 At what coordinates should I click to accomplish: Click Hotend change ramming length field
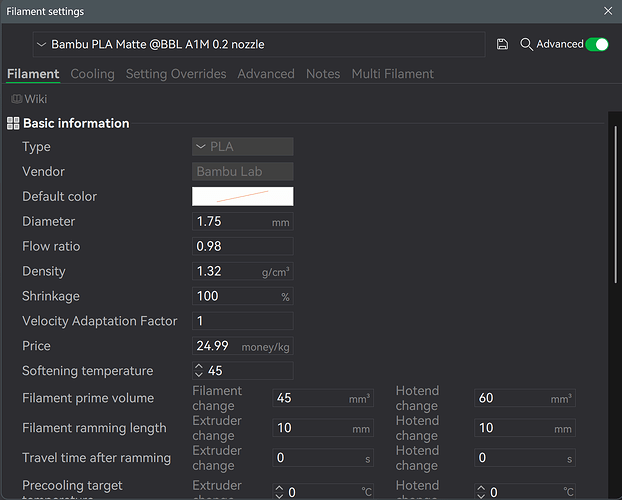tap(525, 428)
